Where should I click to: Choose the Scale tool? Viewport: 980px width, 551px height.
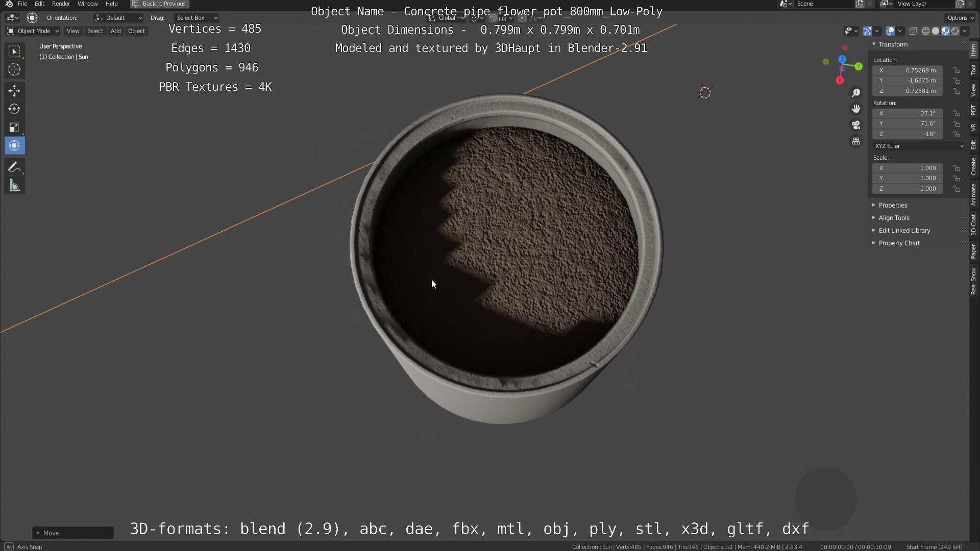(x=14, y=128)
